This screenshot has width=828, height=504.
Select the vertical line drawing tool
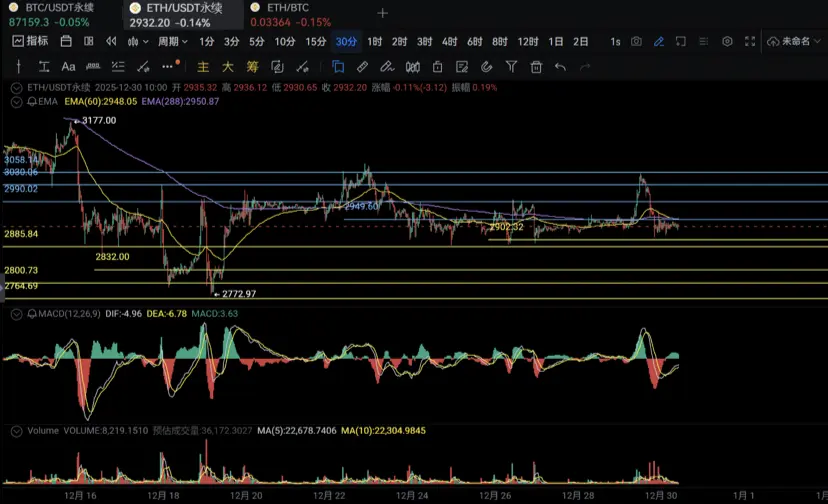pyautogui.click(x=19, y=67)
